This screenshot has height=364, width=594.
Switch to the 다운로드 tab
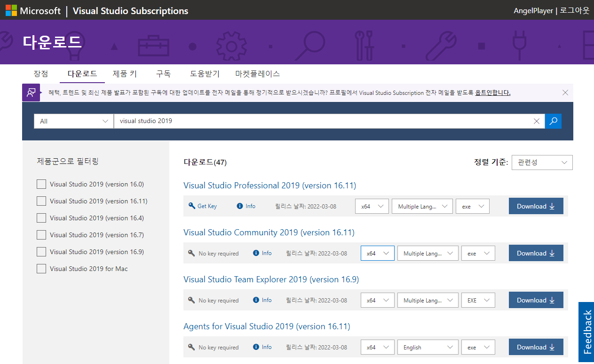(x=82, y=74)
